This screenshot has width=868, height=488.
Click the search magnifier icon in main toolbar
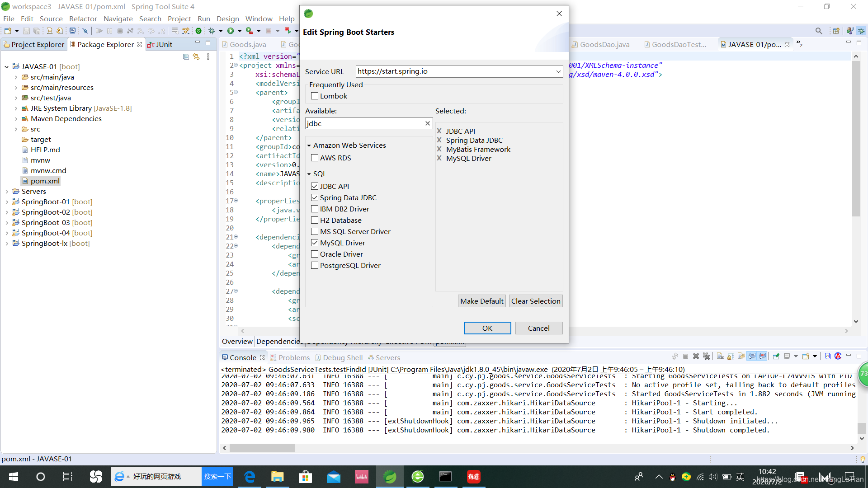tap(819, 31)
